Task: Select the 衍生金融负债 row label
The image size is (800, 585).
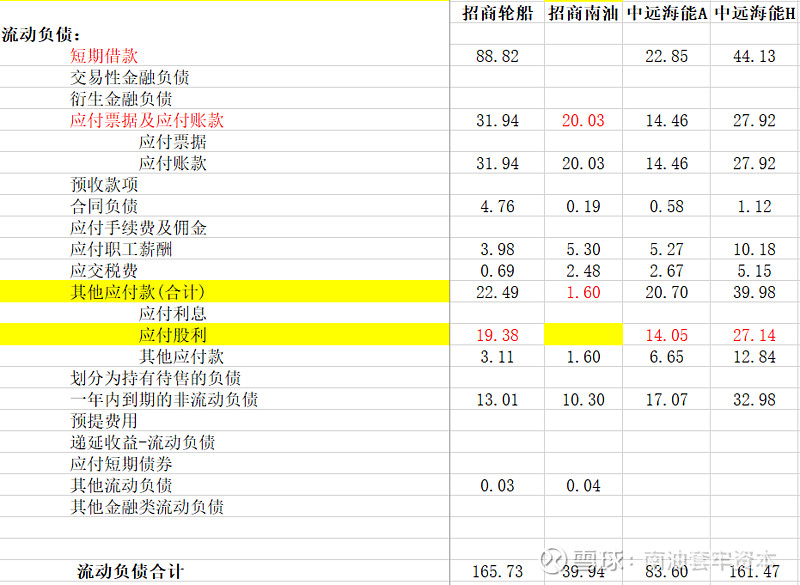Action: click(121, 99)
